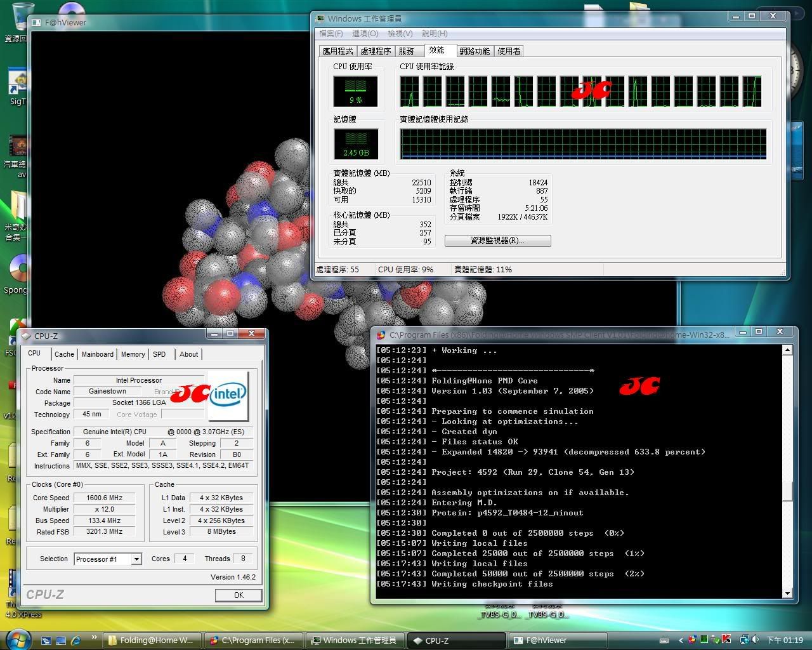812x650 pixels.
Task: Switch to Windows 工作管理員 taskbar button
Action: coord(355,640)
